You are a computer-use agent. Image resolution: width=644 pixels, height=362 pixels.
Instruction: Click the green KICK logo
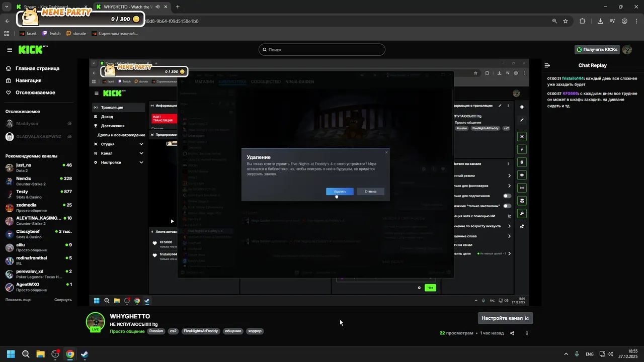[x=33, y=49]
